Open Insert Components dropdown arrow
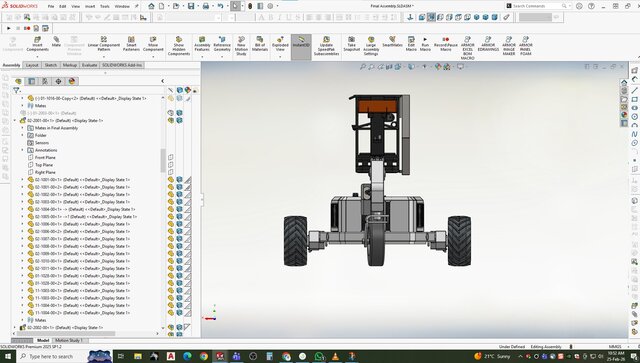The width and height of the screenshot is (640, 363). 37,56
